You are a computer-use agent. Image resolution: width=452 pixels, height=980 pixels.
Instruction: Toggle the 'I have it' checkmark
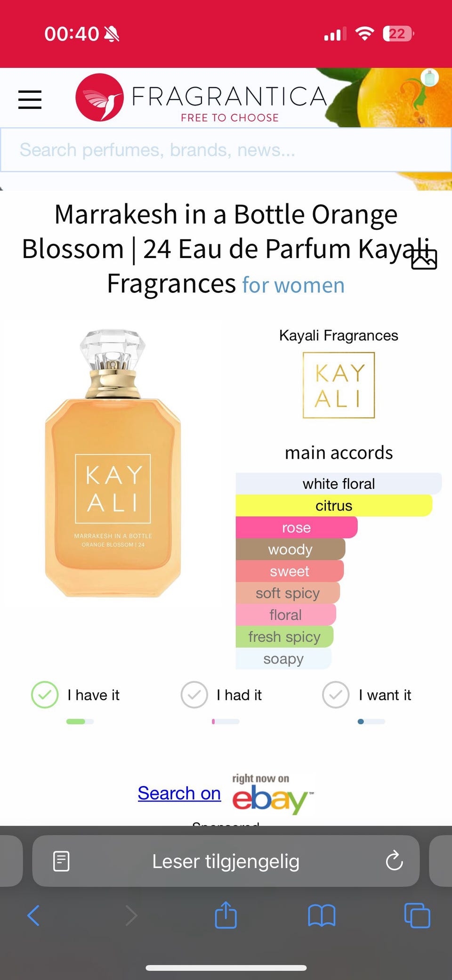click(45, 695)
